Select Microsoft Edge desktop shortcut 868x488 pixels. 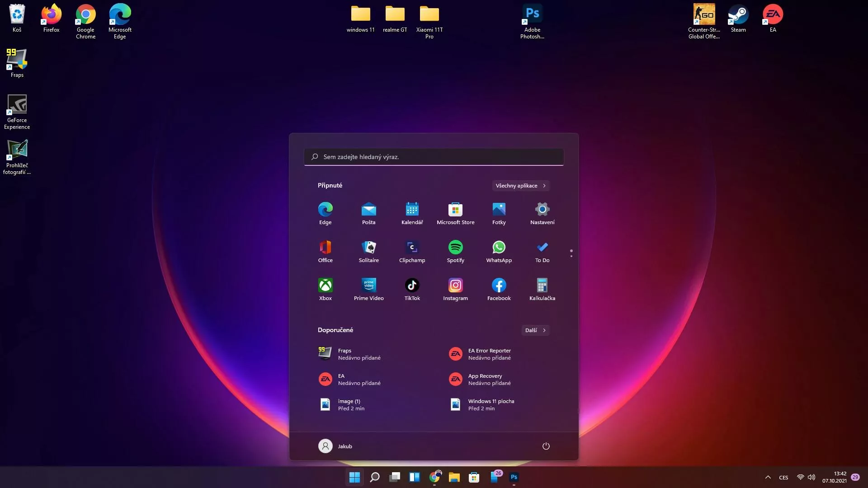(x=120, y=22)
